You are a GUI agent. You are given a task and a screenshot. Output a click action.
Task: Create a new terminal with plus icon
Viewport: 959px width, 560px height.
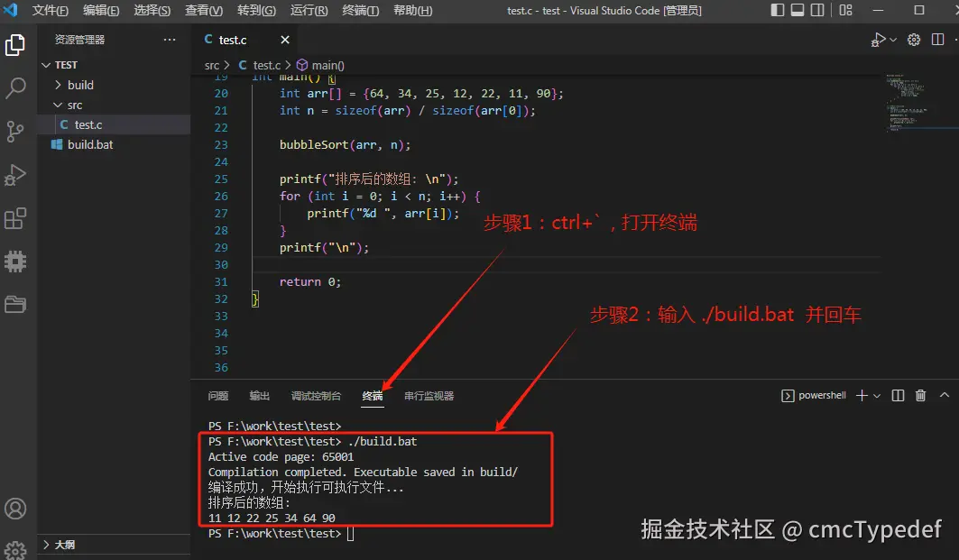[x=861, y=396]
